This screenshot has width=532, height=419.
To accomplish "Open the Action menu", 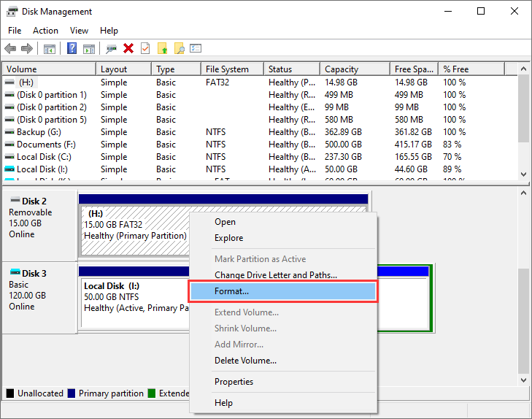I will 45,31.
